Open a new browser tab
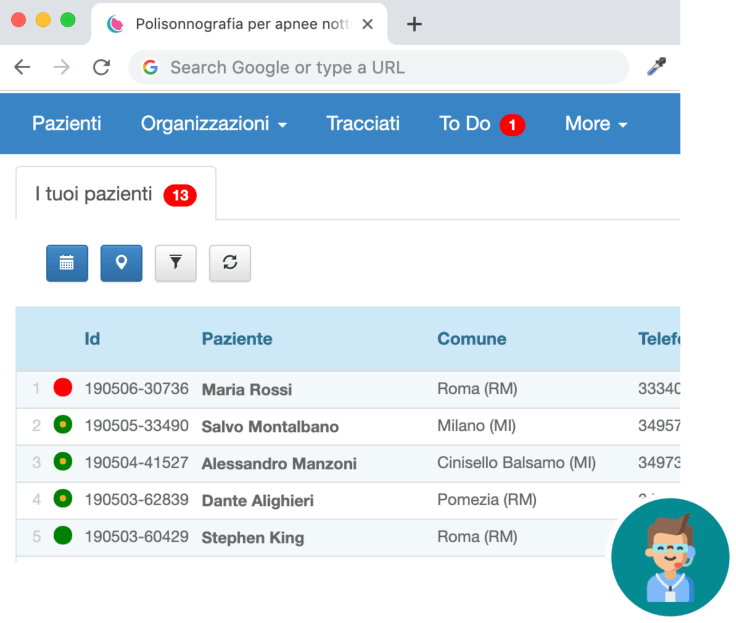Screen dimensions: 736x623 (x=414, y=24)
